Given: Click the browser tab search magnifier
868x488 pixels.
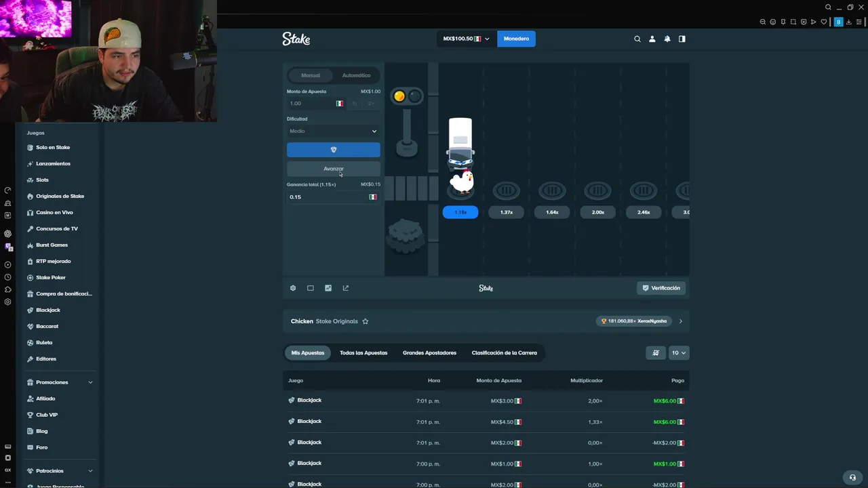Looking at the screenshot, I should (x=828, y=7).
